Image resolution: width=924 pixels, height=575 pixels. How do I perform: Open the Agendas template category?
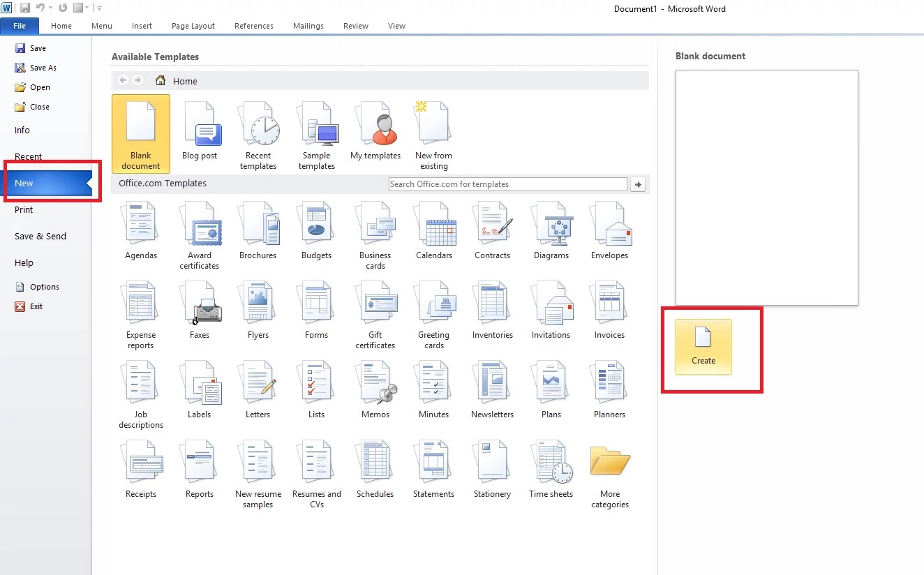click(x=141, y=231)
